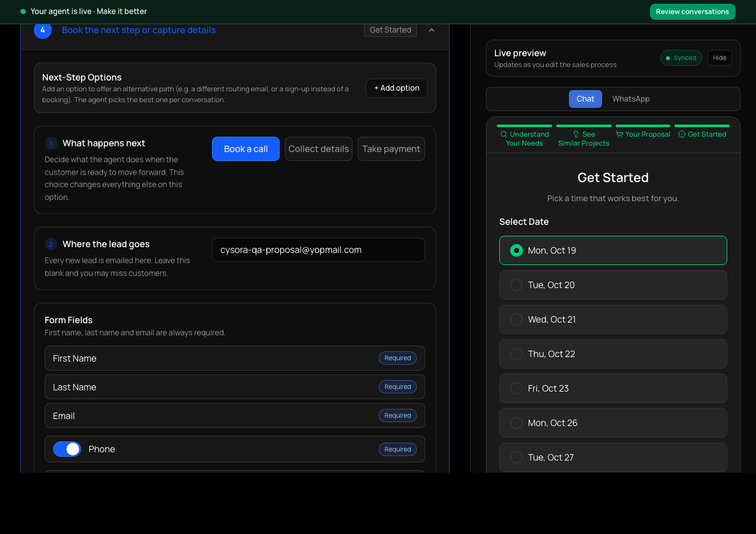Screen dimensions: 756x534
Task: Open the Your Proposal step tab
Action: tap(643, 133)
